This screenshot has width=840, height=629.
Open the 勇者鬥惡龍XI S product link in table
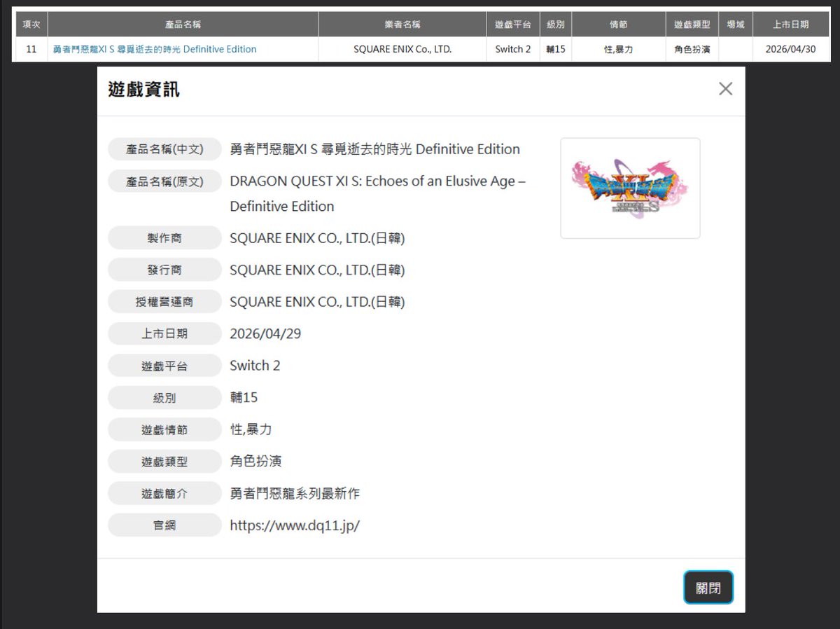(x=155, y=49)
